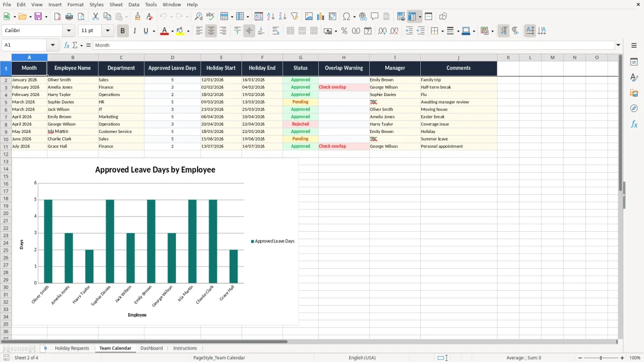Open the File menu
This screenshot has height=362, width=644.
click(7, 4)
